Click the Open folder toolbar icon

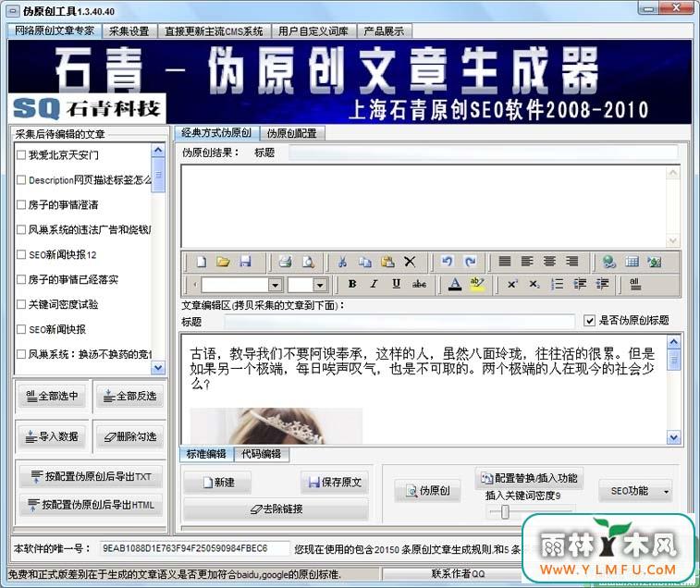pyautogui.click(x=223, y=262)
